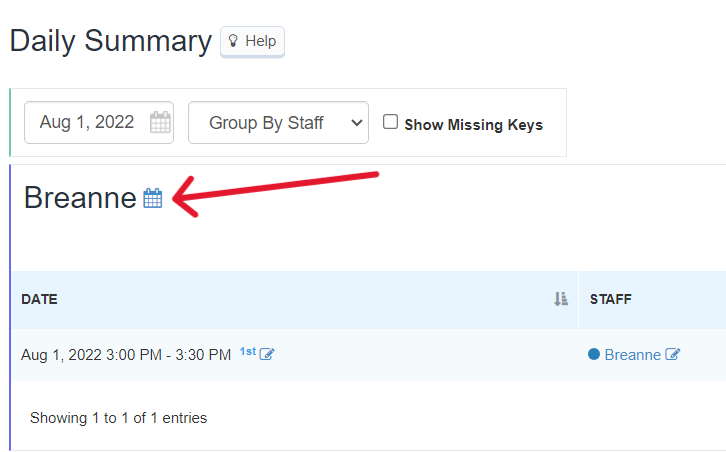
Task: Click the Group By Staff chevron arrow
Action: click(x=357, y=123)
